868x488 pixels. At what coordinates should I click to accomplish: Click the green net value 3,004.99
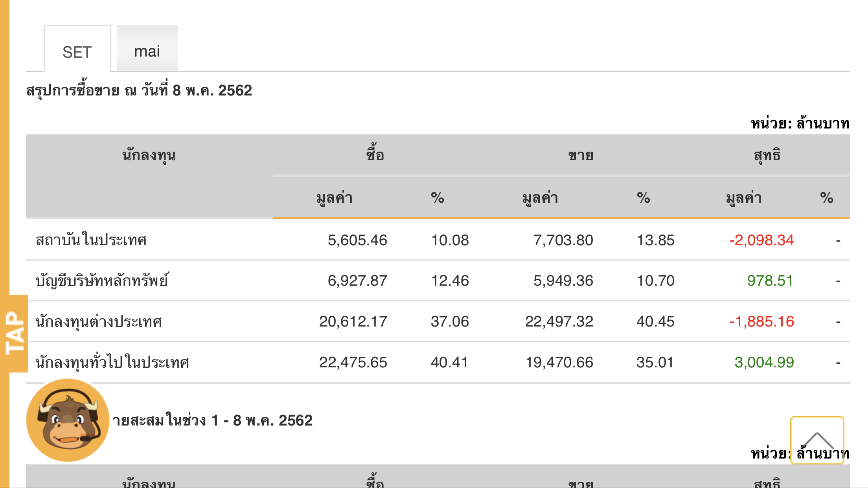[x=764, y=362]
